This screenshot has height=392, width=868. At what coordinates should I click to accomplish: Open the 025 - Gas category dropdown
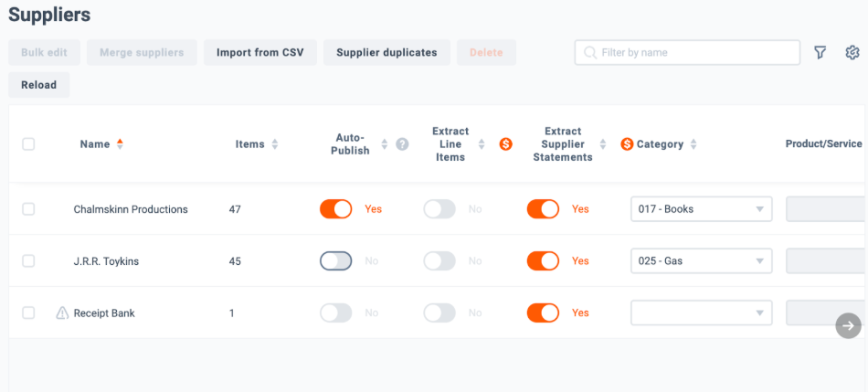(x=701, y=261)
